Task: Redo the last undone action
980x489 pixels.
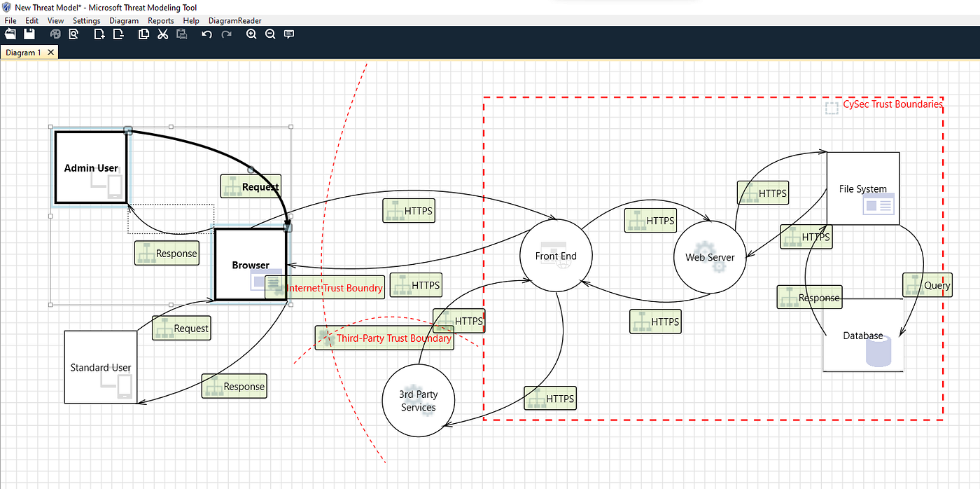Action: [225, 33]
